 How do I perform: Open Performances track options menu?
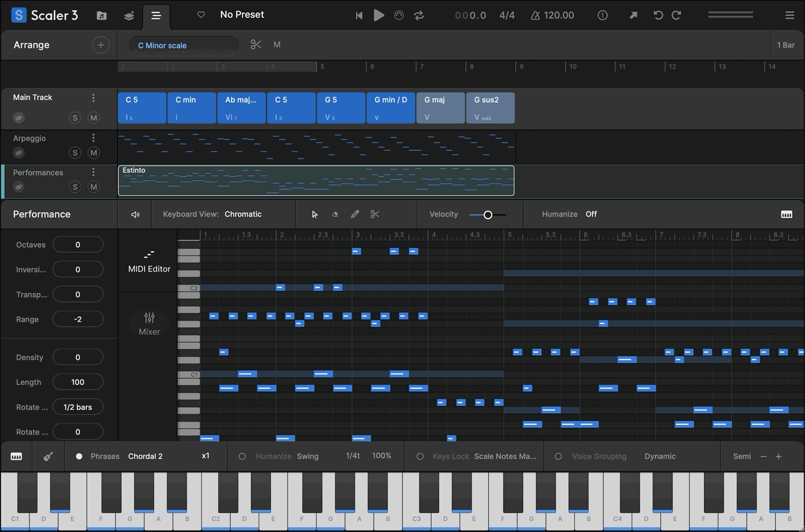click(x=93, y=172)
